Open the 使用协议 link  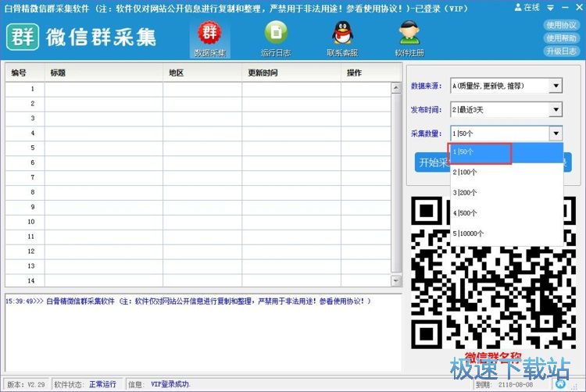[561, 25]
